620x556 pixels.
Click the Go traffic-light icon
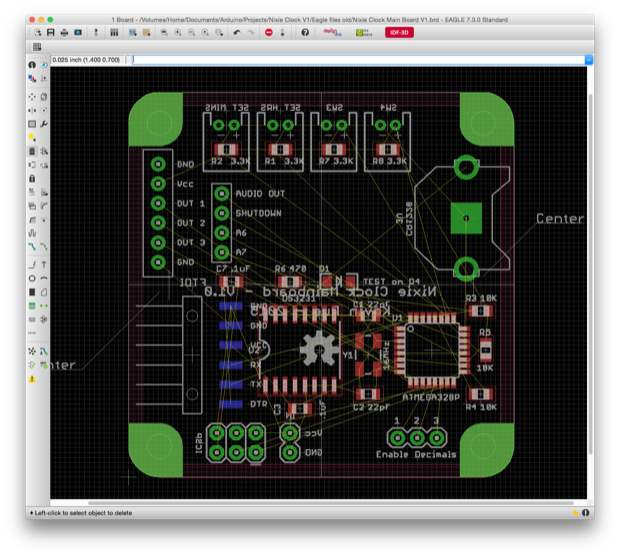pyautogui.click(x=282, y=32)
